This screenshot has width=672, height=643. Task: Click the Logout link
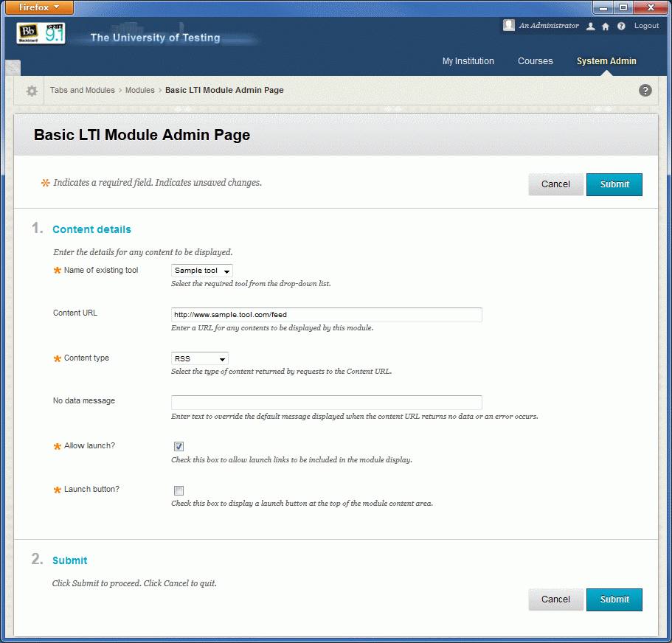pyautogui.click(x=645, y=26)
